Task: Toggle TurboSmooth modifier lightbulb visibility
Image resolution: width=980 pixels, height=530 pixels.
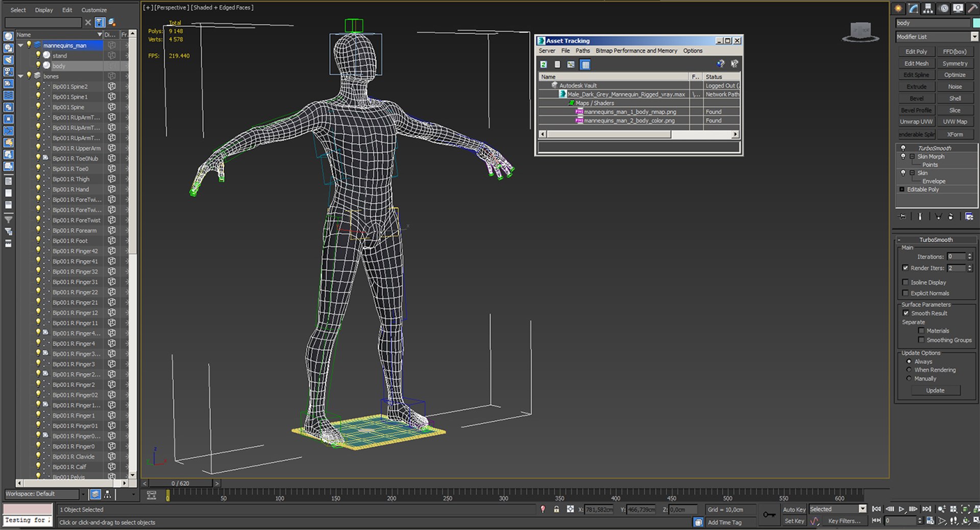Action: tap(903, 148)
